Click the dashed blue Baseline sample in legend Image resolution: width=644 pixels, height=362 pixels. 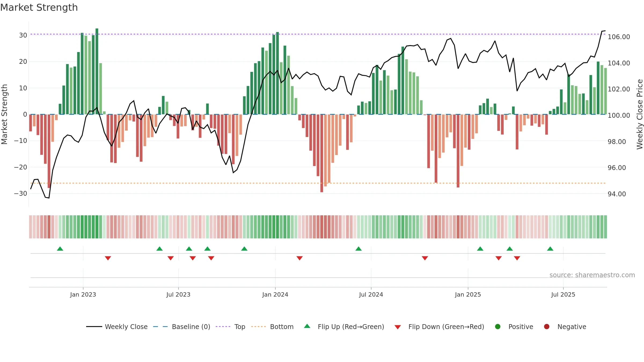(160, 327)
